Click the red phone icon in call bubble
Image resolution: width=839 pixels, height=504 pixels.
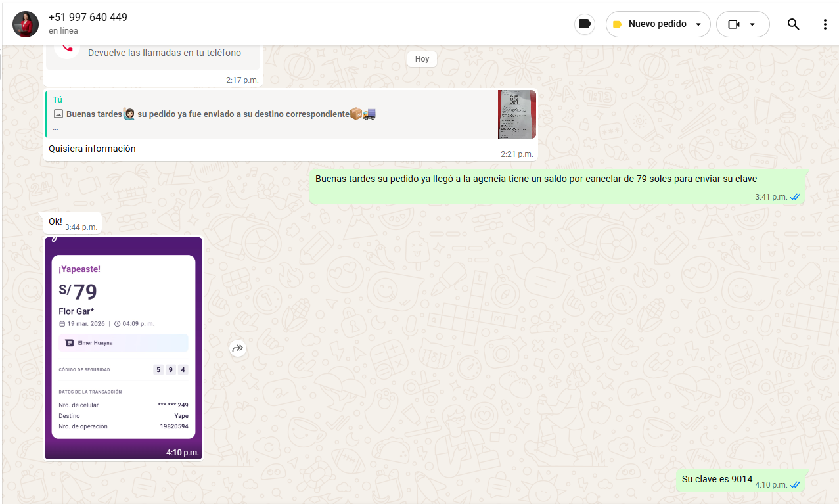68,49
